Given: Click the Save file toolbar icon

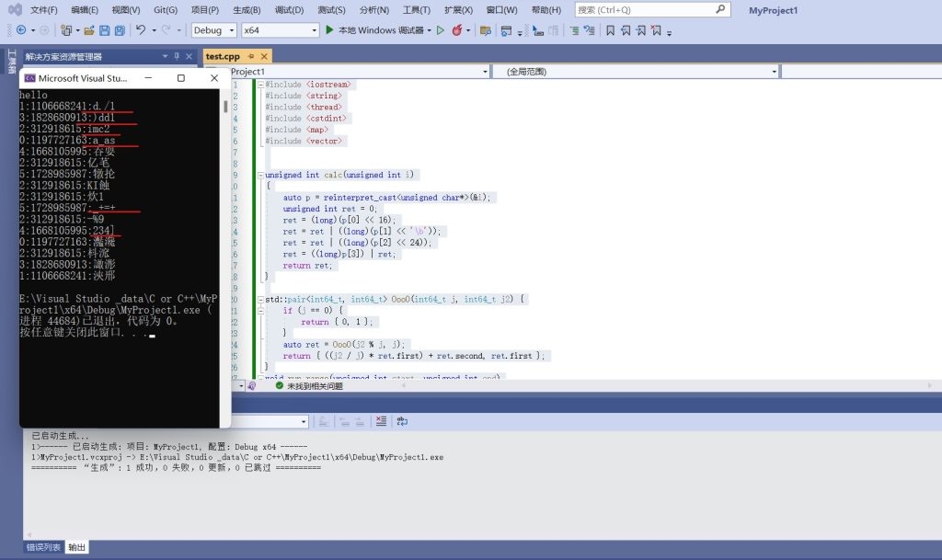Looking at the screenshot, I should tap(105, 30).
